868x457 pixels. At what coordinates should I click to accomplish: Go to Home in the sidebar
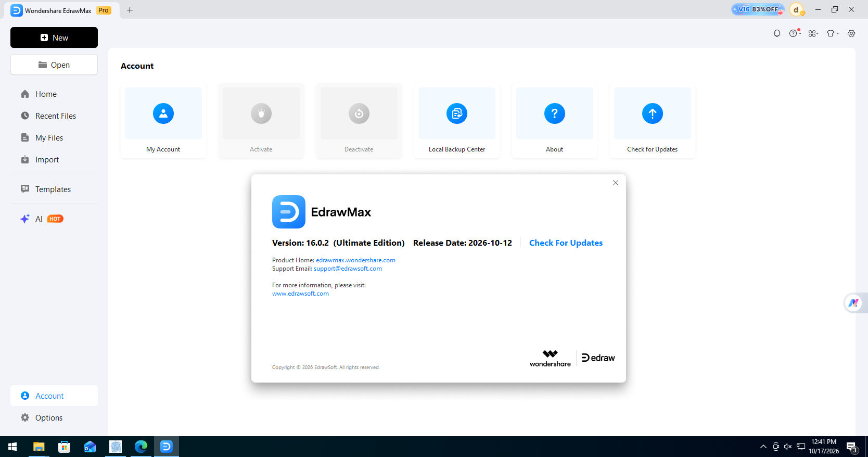[54, 94]
